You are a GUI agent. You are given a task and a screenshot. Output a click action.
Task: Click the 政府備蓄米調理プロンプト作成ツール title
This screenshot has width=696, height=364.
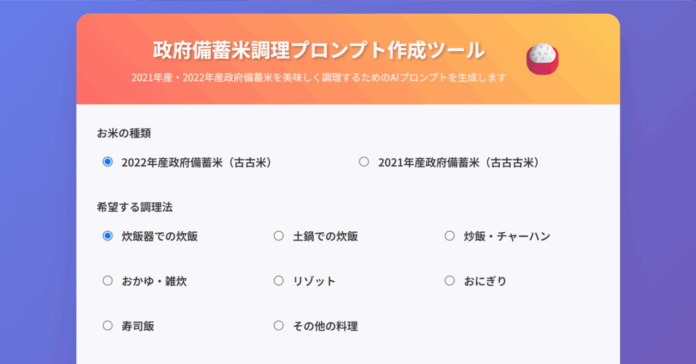coord(319,50)
